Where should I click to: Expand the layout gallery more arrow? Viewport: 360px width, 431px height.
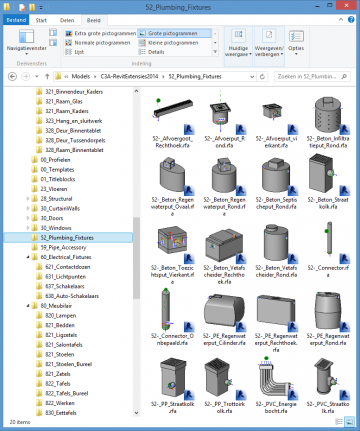pos(215,52)
